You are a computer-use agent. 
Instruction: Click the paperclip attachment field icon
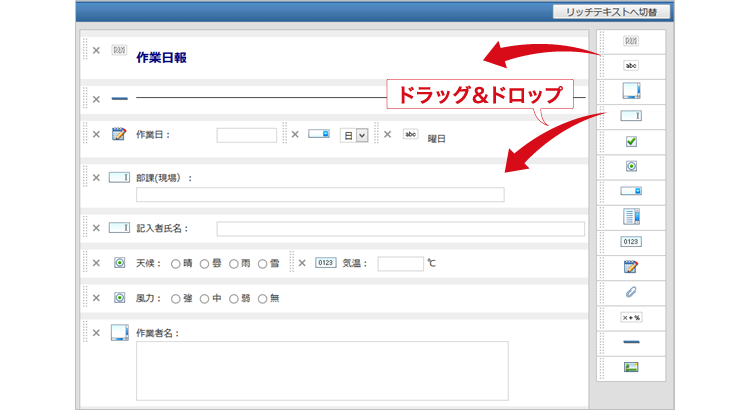(630, 292)
